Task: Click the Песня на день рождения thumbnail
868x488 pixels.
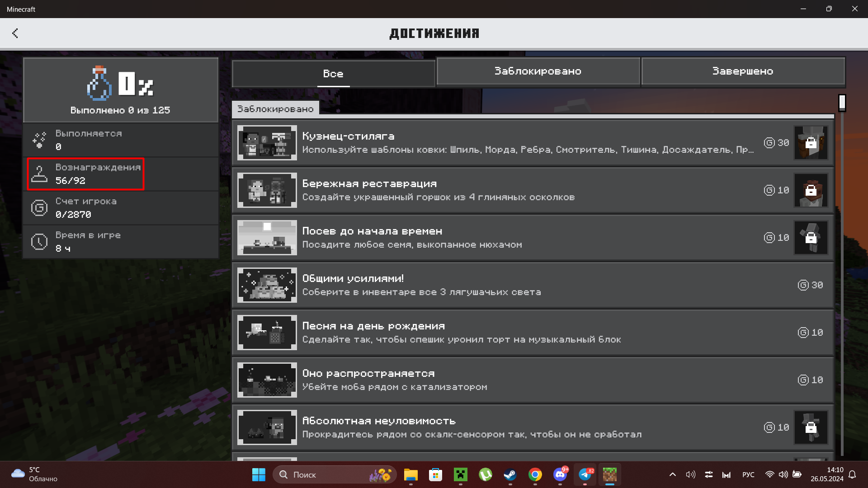Action: click(x=267, y=333)
